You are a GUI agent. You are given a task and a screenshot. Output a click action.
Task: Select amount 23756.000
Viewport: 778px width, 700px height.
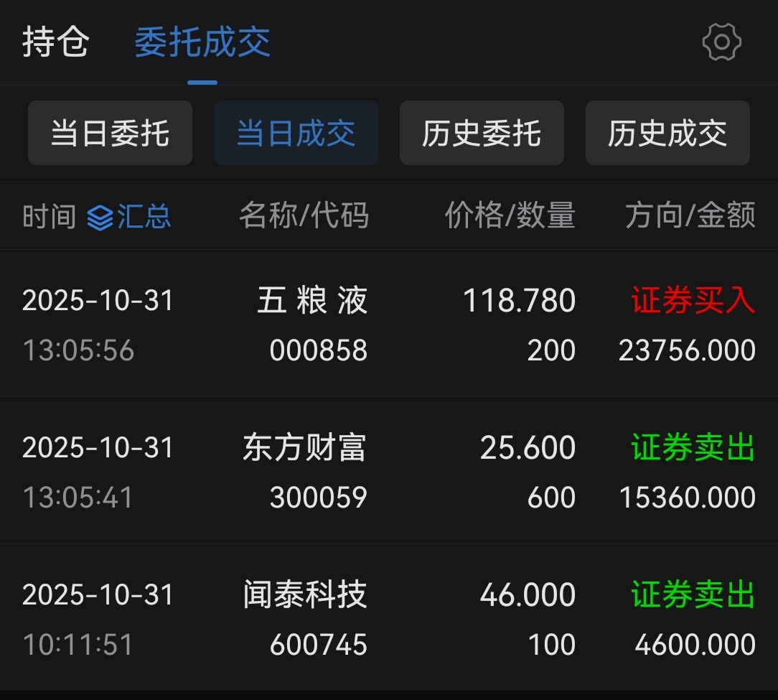point(687,350)
